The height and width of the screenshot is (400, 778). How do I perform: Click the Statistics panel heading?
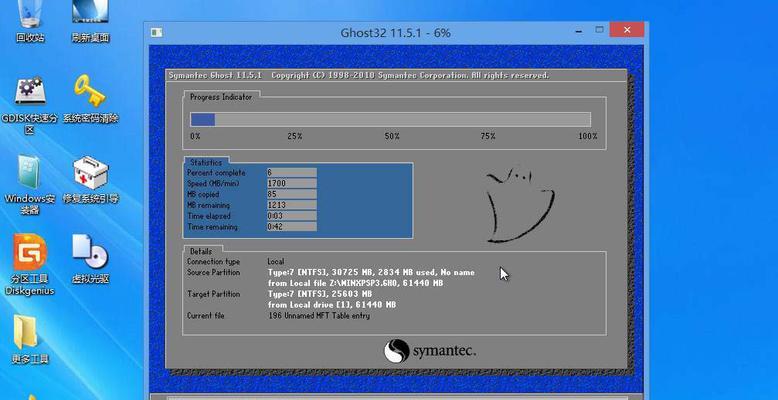[x=206, y=162]
